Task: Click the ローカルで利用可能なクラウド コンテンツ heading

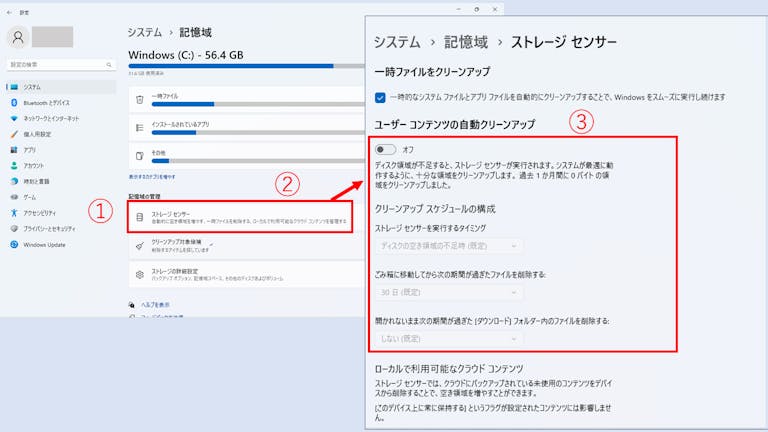Action: click(449, 368)
